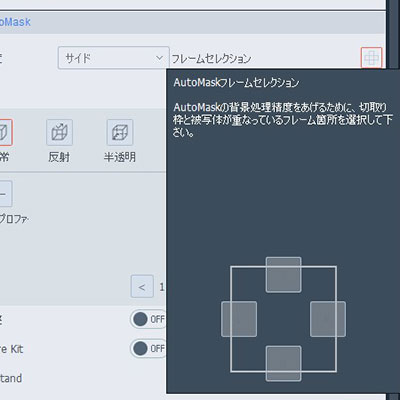Click the 半透明 text label
Image resolution: width=400 pixels, height=400 pixels.
pos(120,157)
